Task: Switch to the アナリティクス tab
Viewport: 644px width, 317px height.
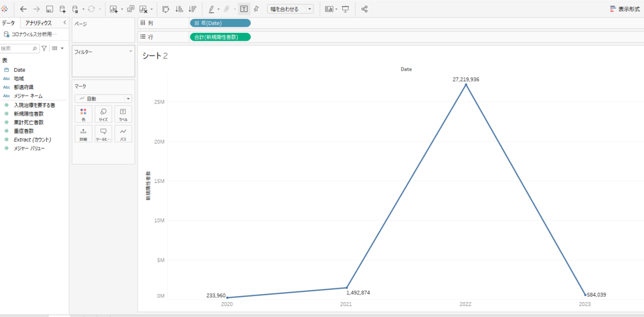Action: (39, 23)
